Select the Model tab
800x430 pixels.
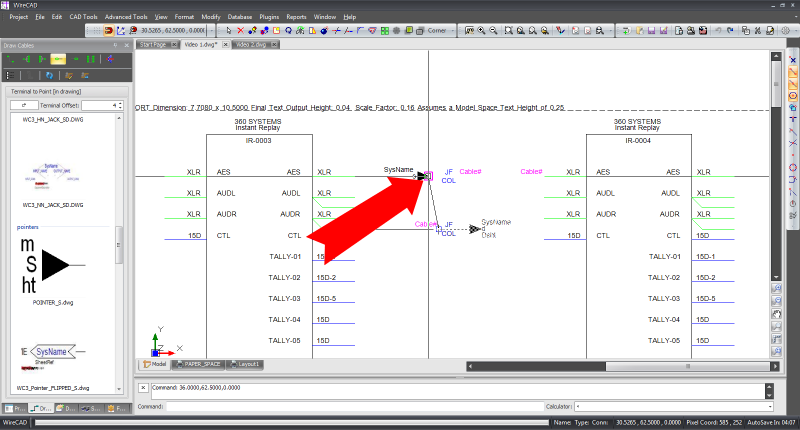pos(155,364)
